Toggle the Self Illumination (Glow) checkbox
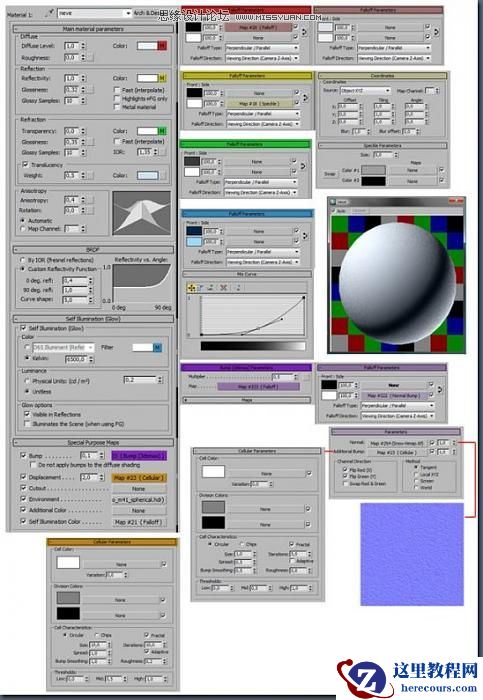 point(23,328)
